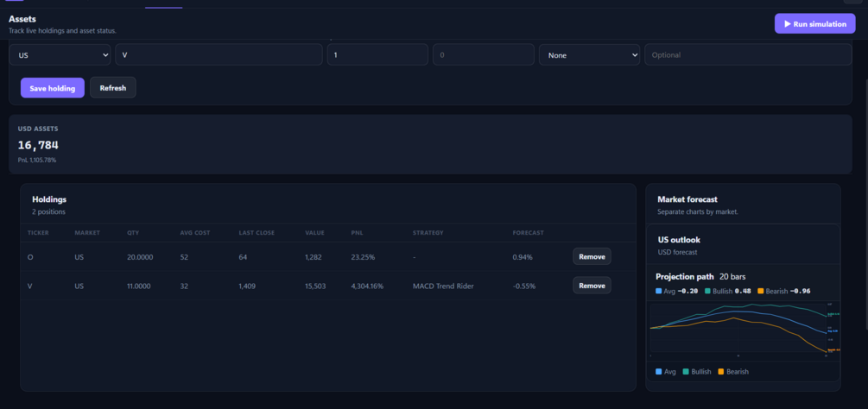The image size is (868, 409).
Task: Click the FORECAST column header
Action: [528, 233]
